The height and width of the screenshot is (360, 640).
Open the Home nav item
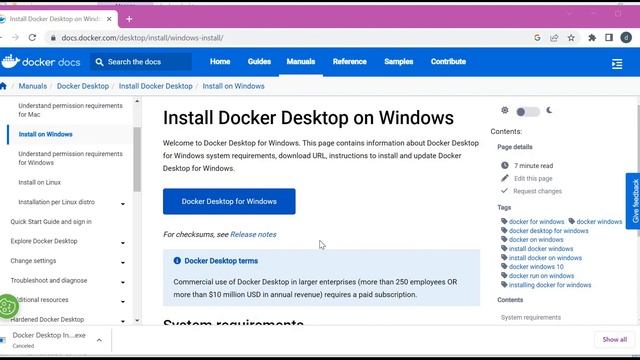tap(220, 62)
